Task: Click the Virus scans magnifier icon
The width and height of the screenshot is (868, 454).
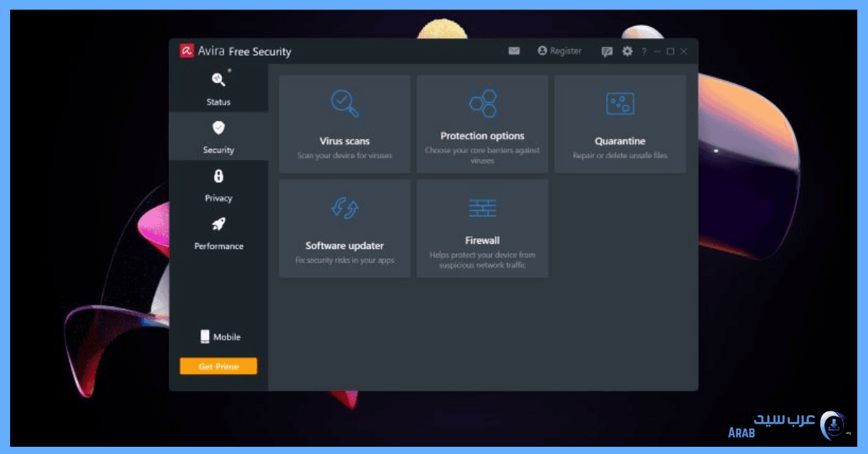Action: [x=344, y=103]
